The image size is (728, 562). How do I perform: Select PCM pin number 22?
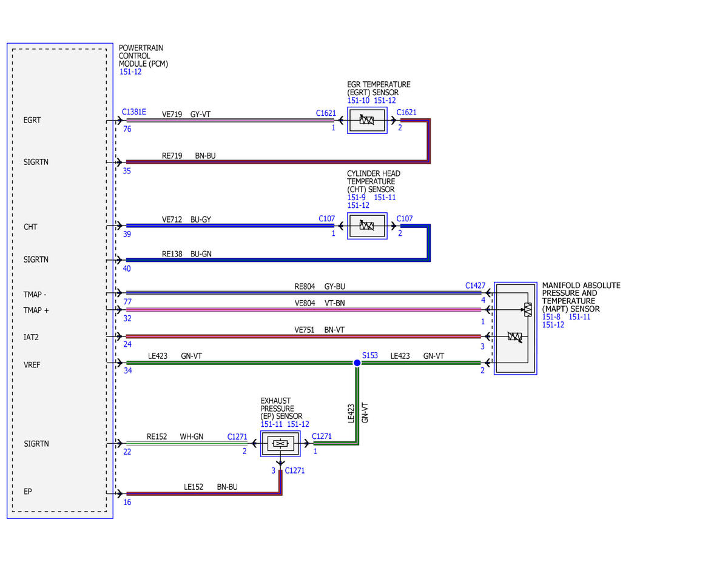point(127,451)
